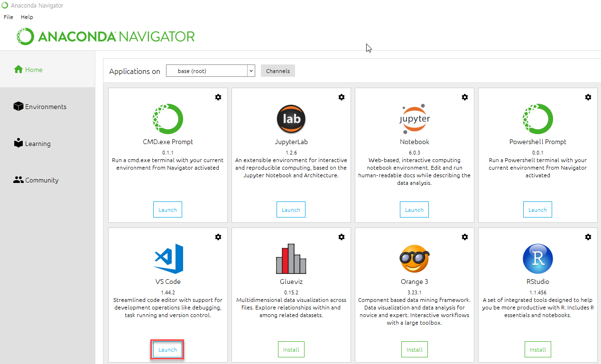Launch VS Code
This screenshot has width=601, height=364.
167,350
